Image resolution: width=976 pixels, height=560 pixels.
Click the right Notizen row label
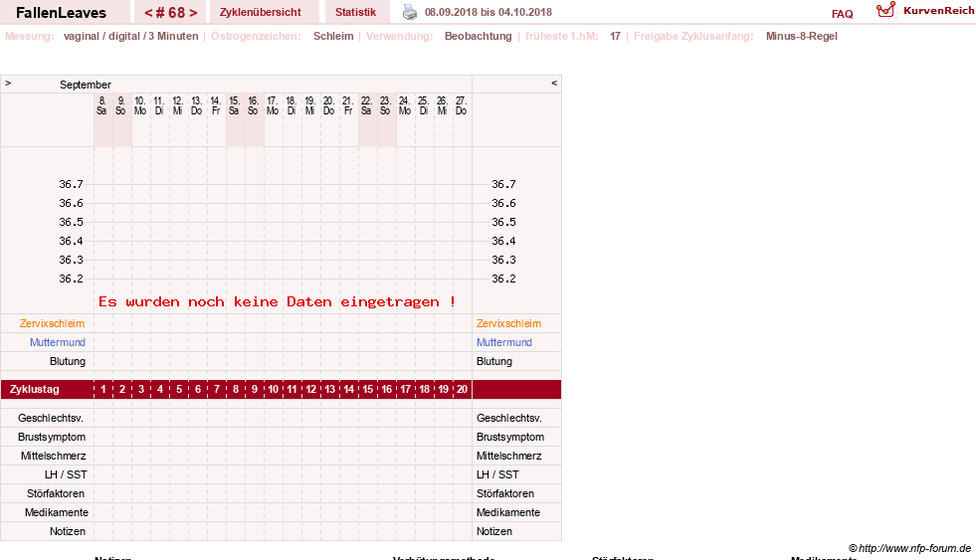tap(494, 531)
